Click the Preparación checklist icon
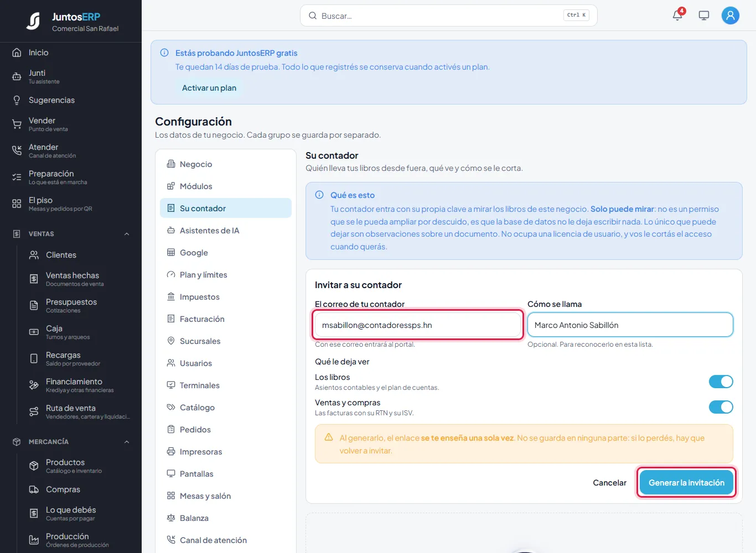Viewport: 756px width, 553px height. [x=17, y=178]
